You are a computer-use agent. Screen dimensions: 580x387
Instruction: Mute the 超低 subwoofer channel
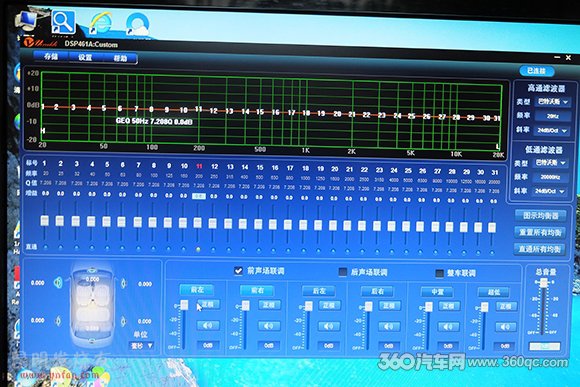[x=505, y=327]
